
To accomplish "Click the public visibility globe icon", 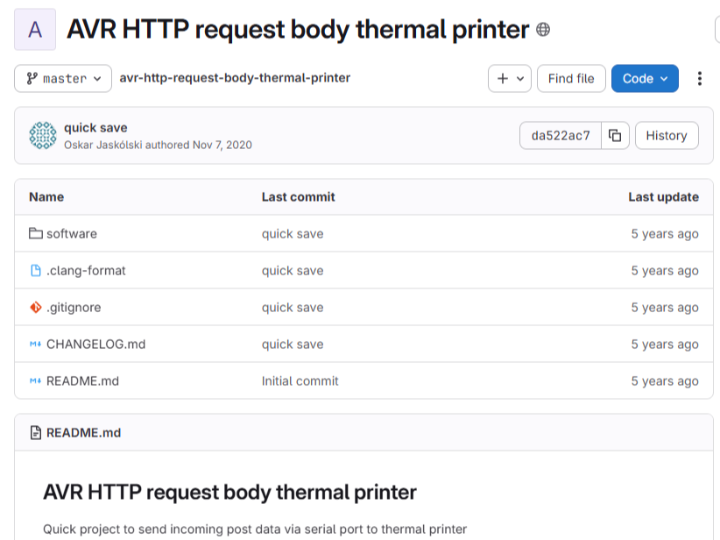I will coord(543,30).
